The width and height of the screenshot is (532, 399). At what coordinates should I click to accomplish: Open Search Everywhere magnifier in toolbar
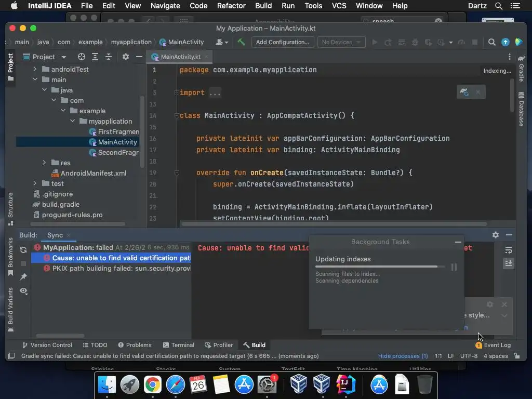[491, 42]
